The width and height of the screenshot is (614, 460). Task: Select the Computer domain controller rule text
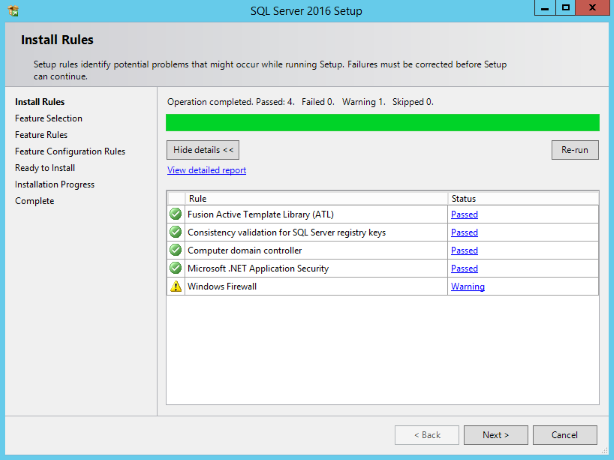click(x=245, y=251)
